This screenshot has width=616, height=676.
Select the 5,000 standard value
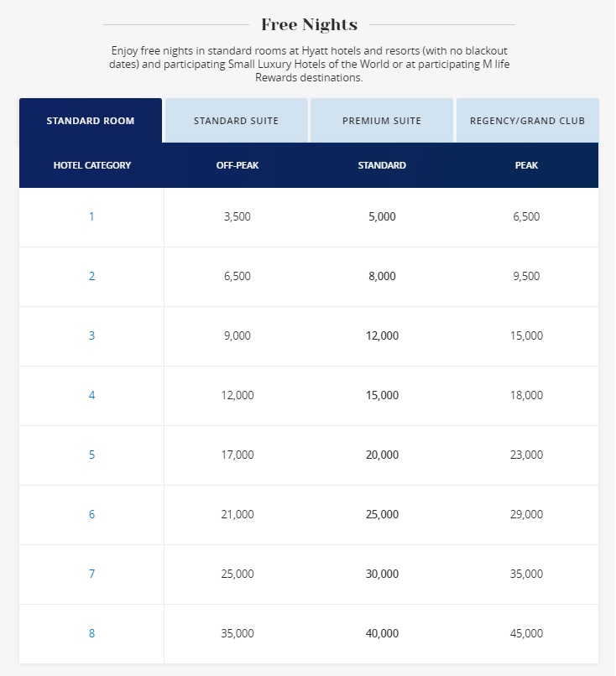pyautogui.click(x=382, y=216)
